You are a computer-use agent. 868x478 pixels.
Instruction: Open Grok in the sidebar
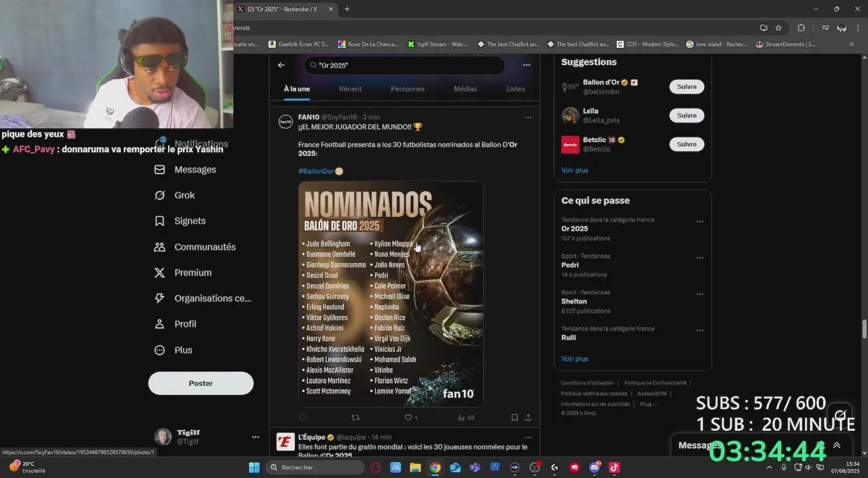(x=175, y=195)
